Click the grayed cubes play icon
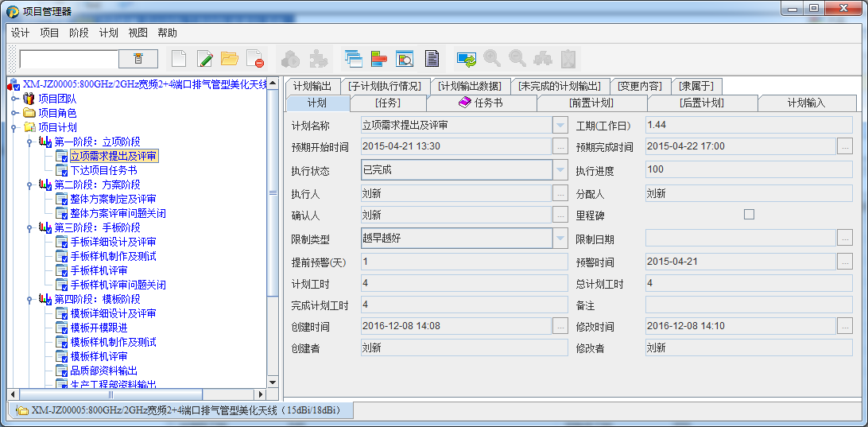The width and height of the screenshot is (868, 427). click(x=291, y=58)
